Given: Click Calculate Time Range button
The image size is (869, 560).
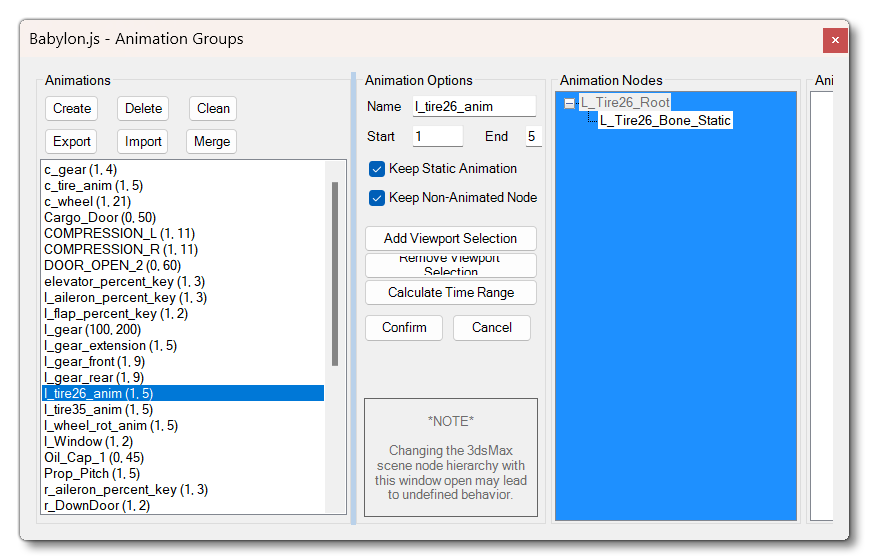Looking at the screenshot, I should (451, 293).
